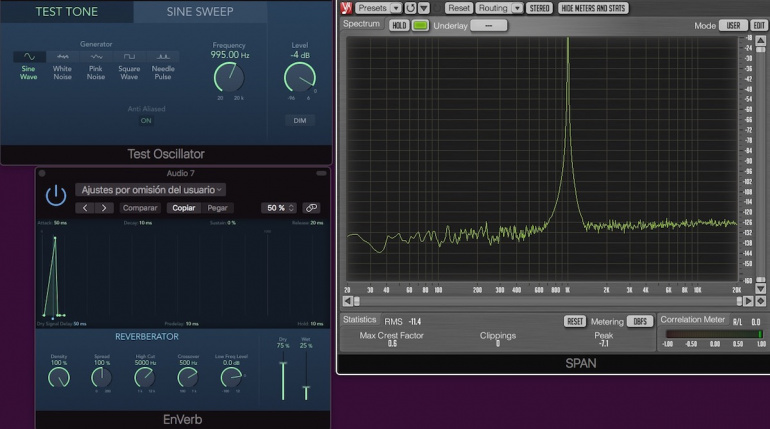The height and width of the screenshot is (429, 770).
Task: Toggle the EnVerb power button
Action: [56, 195]
